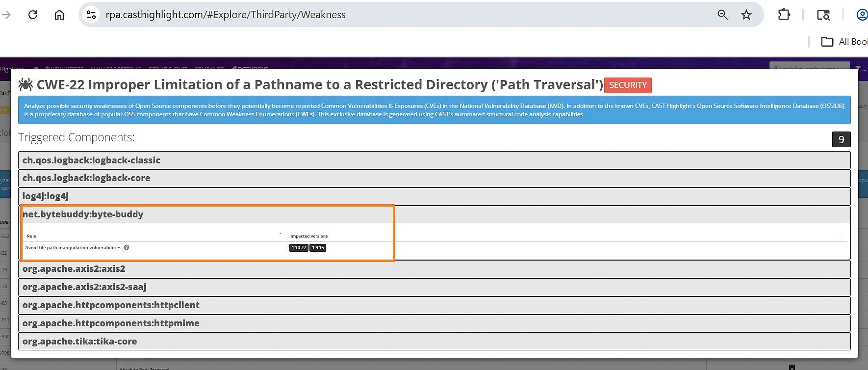Select impacted version 1.9.15 badge
This screenshot has height=370, width=868.
[x=318, y=248]
